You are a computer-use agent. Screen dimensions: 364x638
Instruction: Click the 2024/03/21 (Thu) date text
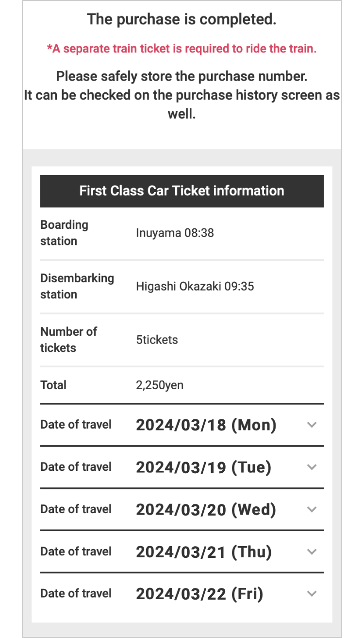[203, 552]
